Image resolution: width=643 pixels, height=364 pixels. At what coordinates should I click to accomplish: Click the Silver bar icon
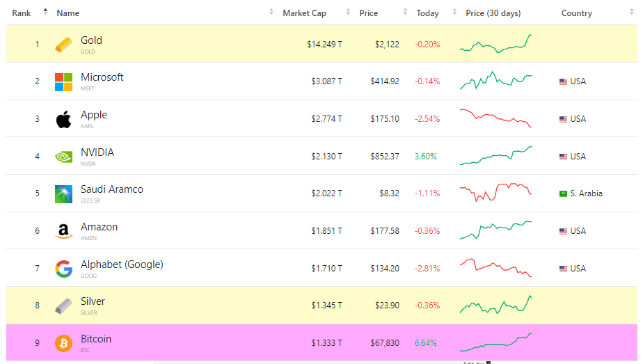pyautogui.click(x=63, y=306)
